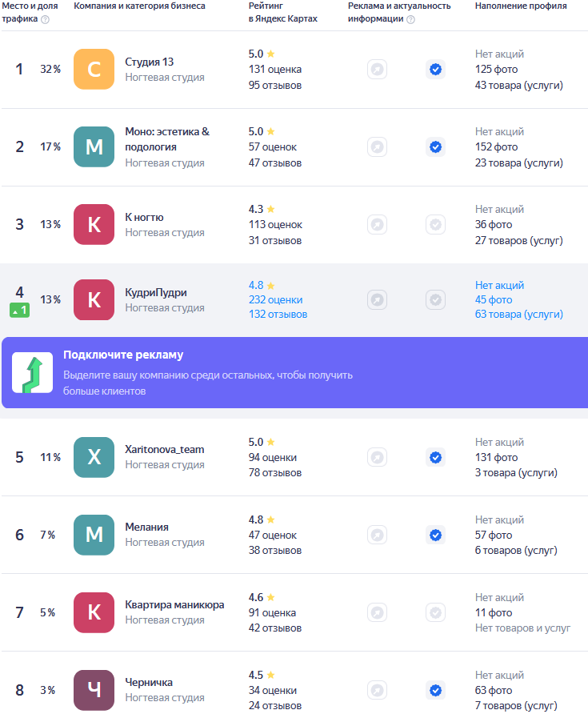Click the advertising icon in Студия 13 row

coord(377,70)
